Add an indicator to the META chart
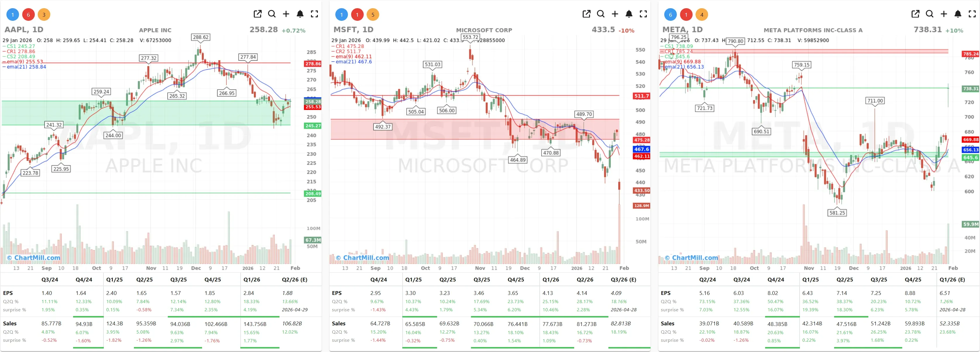 [944, 14]
